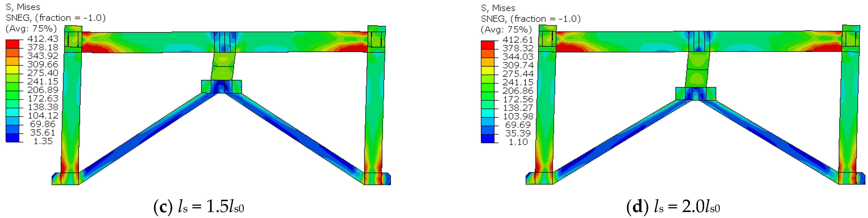
Task: Select the legend value 103.98
Action: 518,116
